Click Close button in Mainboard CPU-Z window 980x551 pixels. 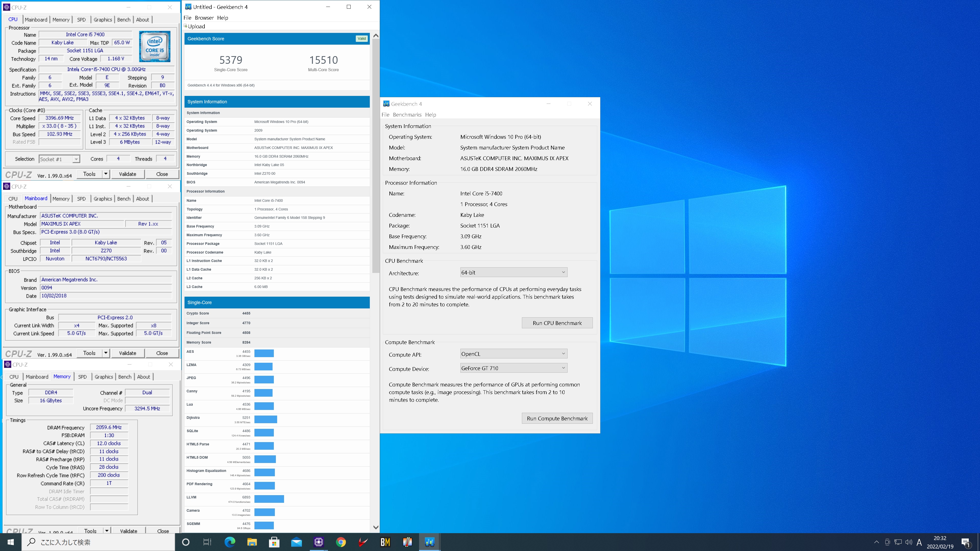pyautogui.click(x=162, y=353)
